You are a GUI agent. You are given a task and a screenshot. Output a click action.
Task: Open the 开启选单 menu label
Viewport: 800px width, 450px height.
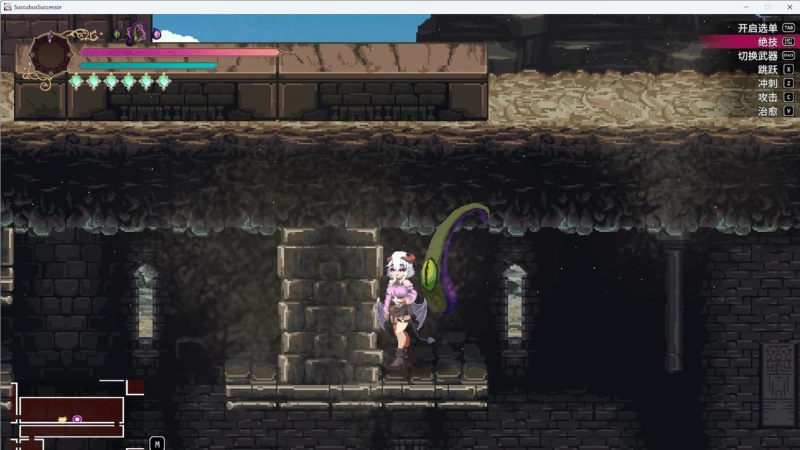click(757, 28)
